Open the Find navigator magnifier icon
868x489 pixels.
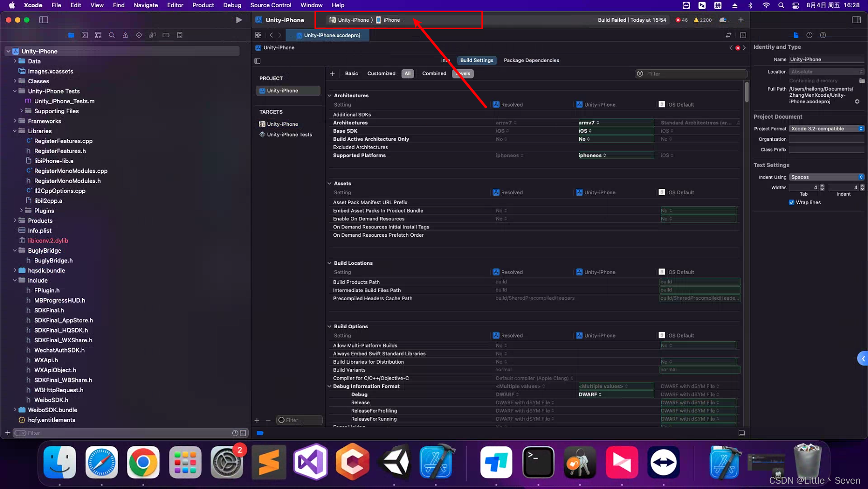pyautogui.click(x=112, y=35)
